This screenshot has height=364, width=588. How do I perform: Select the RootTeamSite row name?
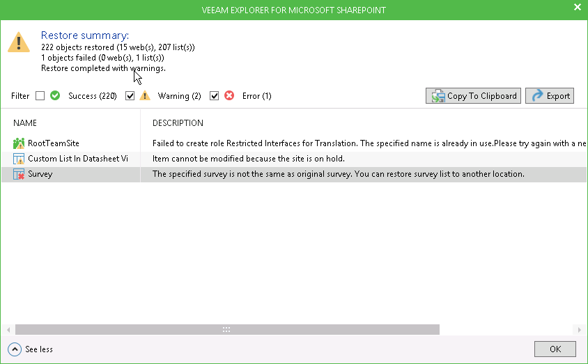pyautogui.click(x=54, y=143)
